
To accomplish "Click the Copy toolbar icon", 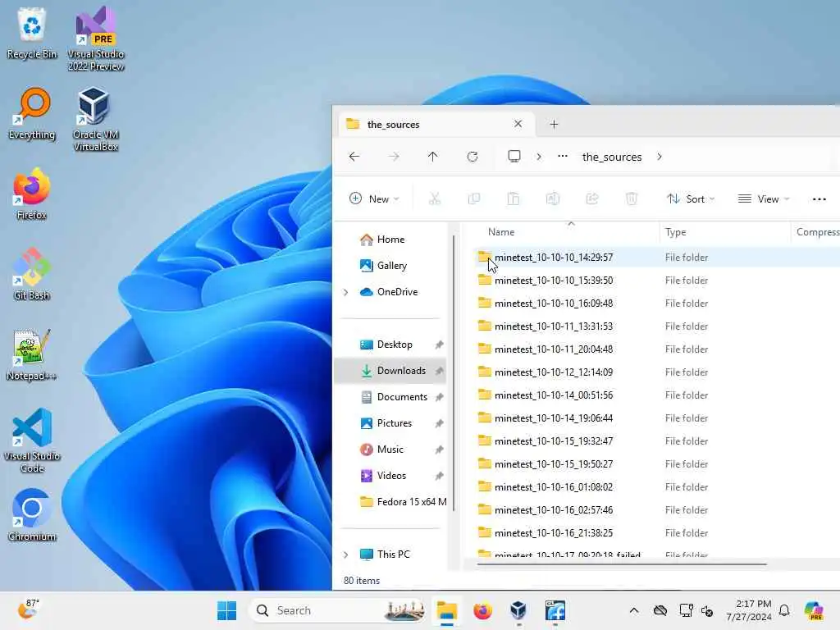I will tap(474, 199).
